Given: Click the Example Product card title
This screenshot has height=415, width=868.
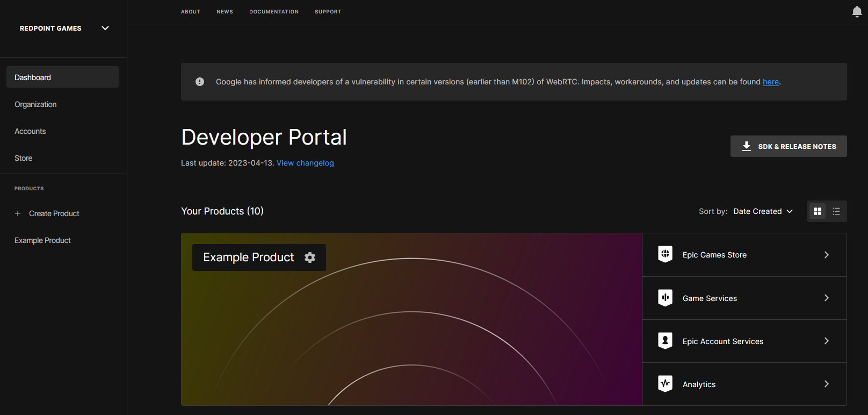Looking at the screenshot, I should (249, 257).
